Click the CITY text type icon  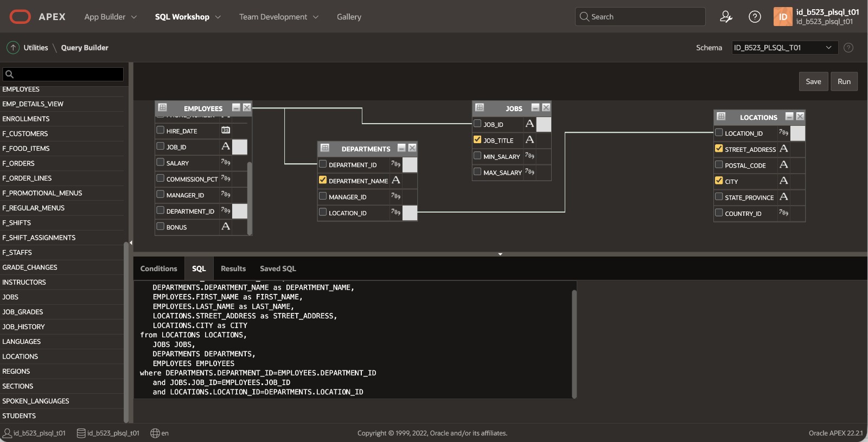784,181
